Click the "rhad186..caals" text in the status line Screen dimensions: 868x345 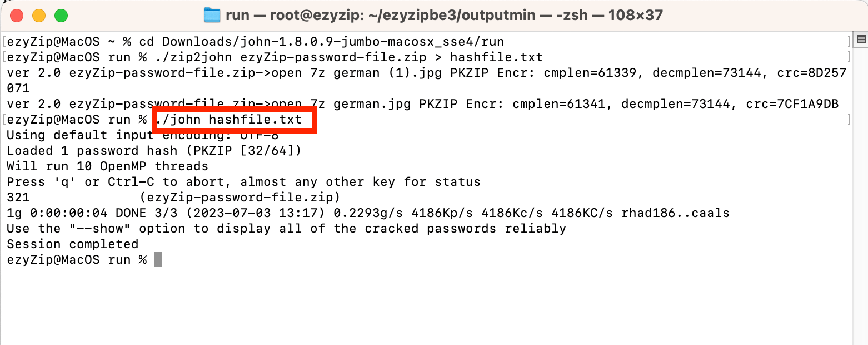coord(675,213)
